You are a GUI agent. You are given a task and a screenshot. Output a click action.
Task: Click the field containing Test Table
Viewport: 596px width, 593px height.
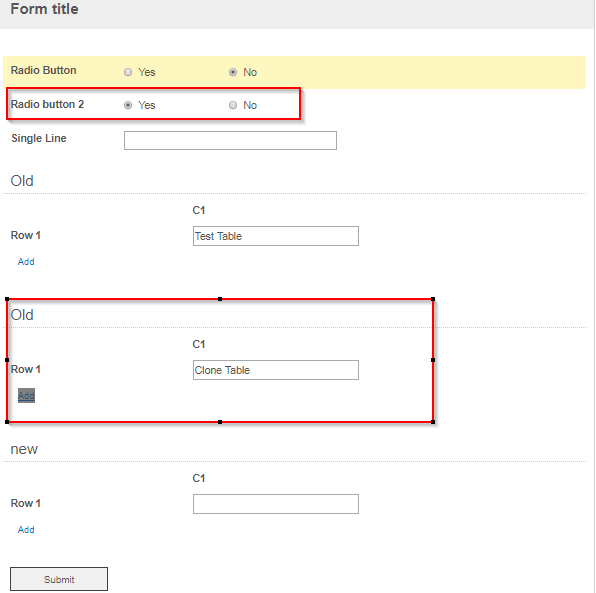click(x=276, y=236)
